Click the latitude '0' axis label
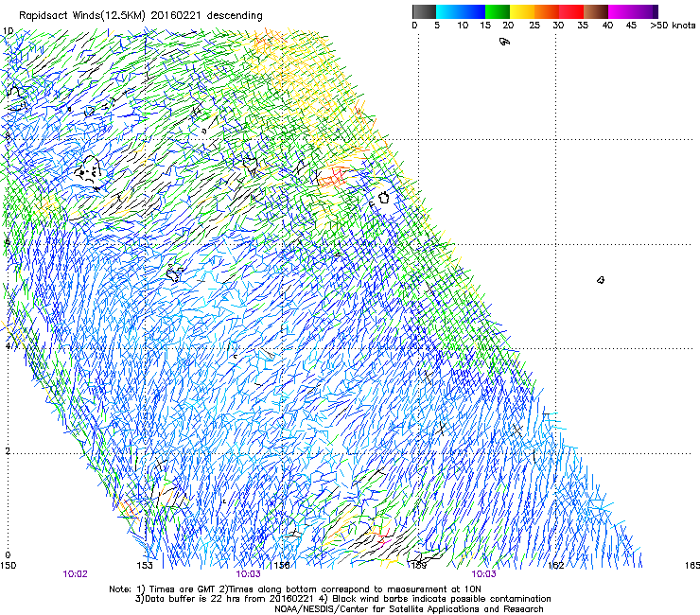 coord(8,555)
